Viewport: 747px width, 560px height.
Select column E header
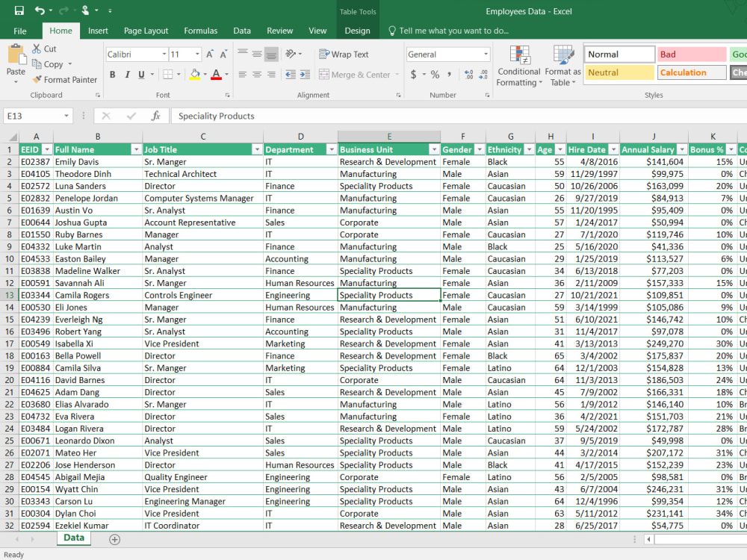click(389, 137)
